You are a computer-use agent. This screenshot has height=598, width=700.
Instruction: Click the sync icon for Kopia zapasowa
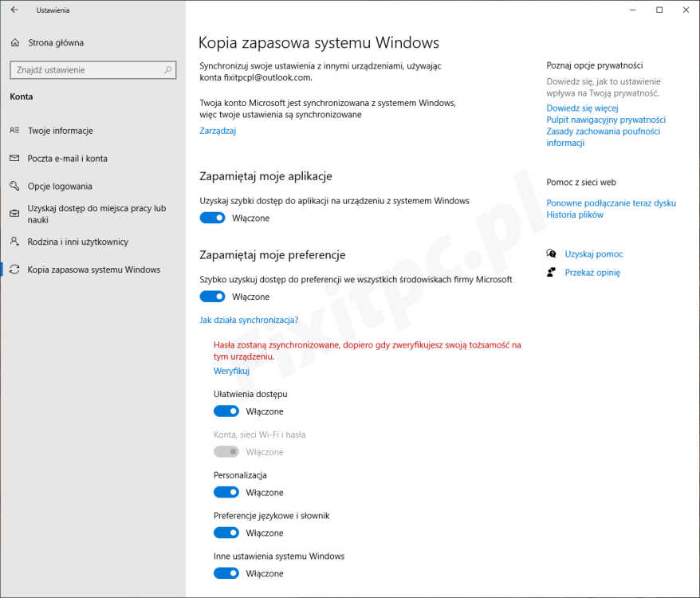[x=14, y=269]
